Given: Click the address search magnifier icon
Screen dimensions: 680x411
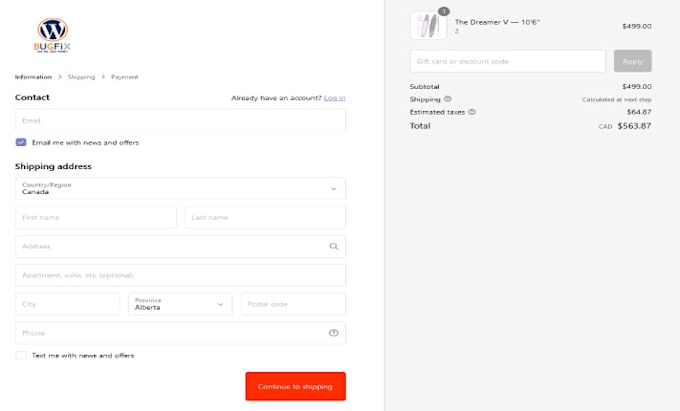Looking at the screenshot, I should pyautogui.click(x=333, y=246).
